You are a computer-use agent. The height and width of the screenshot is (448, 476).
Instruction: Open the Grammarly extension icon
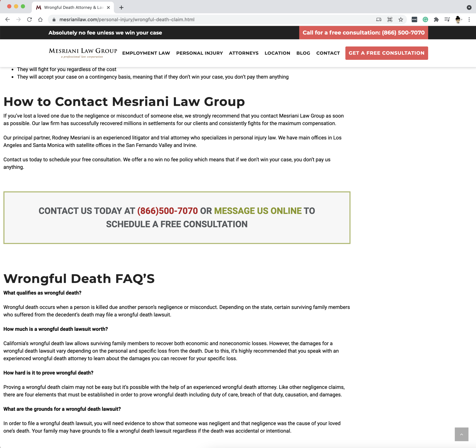[426, 20]
